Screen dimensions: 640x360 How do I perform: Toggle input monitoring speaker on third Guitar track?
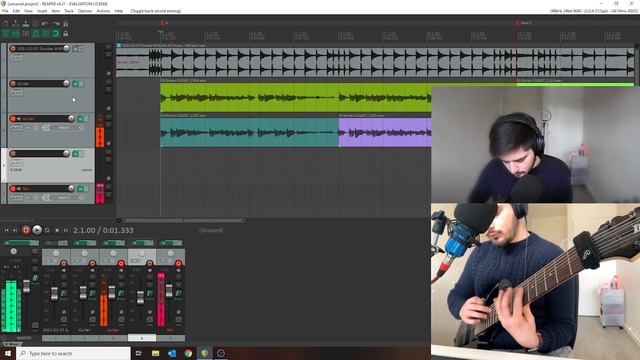pyautogui.click(x=19, y=118)
